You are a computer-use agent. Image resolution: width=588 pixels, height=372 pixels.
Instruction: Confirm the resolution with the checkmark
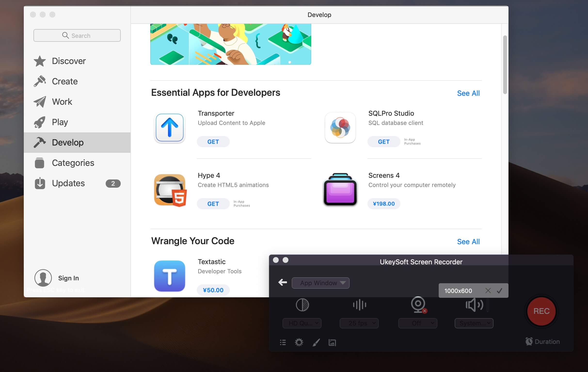coord(500,291)
